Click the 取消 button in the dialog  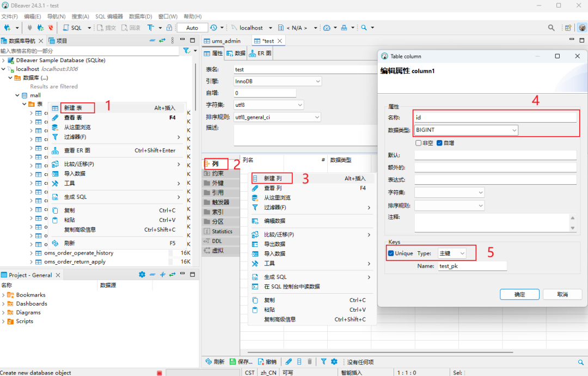(x=562, y=294)
